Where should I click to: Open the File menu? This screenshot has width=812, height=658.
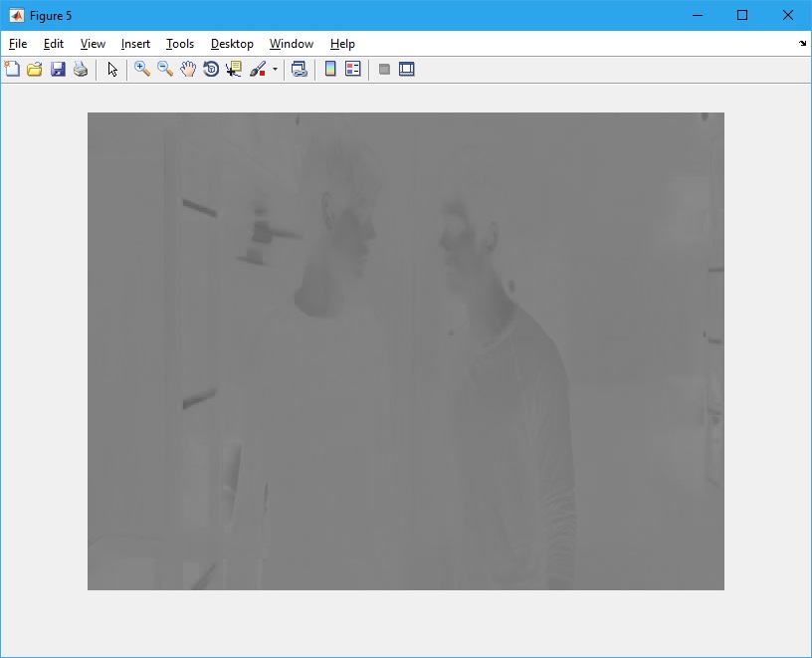click(18, 44)
